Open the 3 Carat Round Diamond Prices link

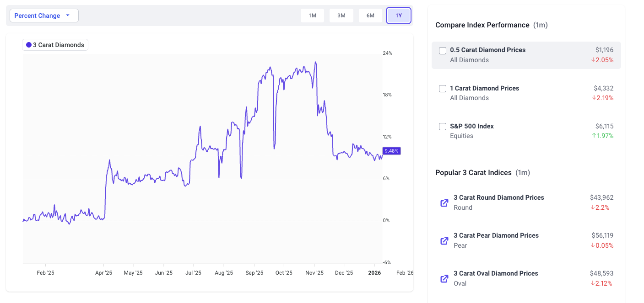point(499,197)
